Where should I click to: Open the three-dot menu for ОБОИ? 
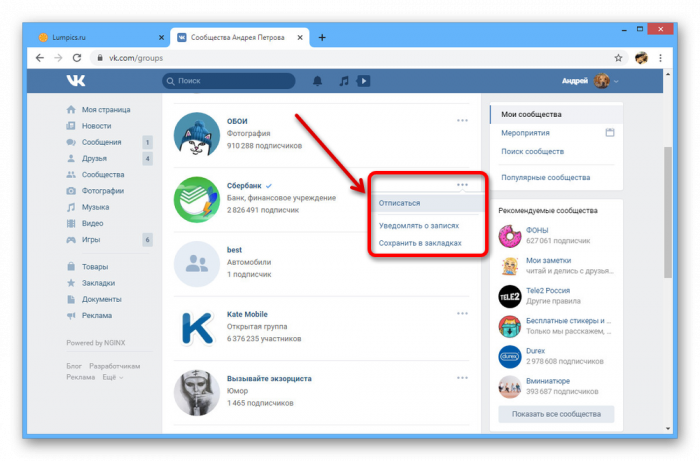462,120
